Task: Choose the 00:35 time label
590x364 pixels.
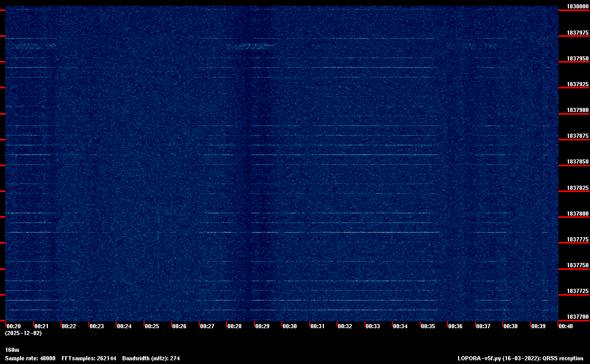Action: (428, 326)
